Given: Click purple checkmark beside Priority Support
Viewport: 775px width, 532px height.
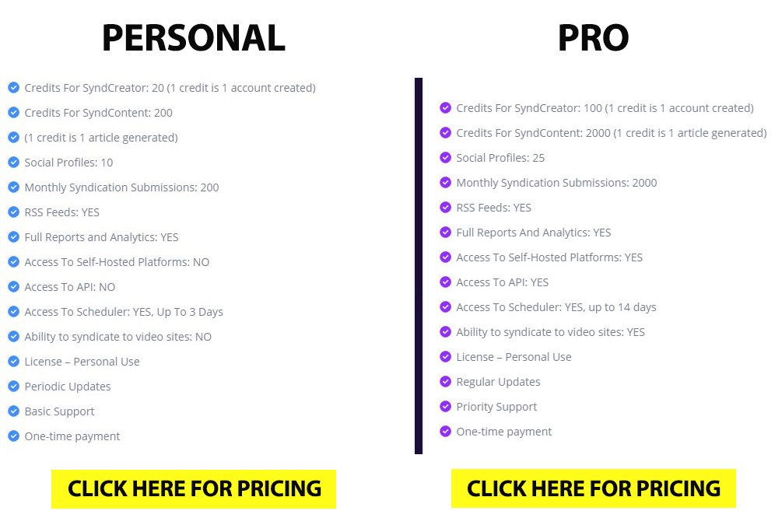Looking at the screenshot, I should tap(445, 407).
